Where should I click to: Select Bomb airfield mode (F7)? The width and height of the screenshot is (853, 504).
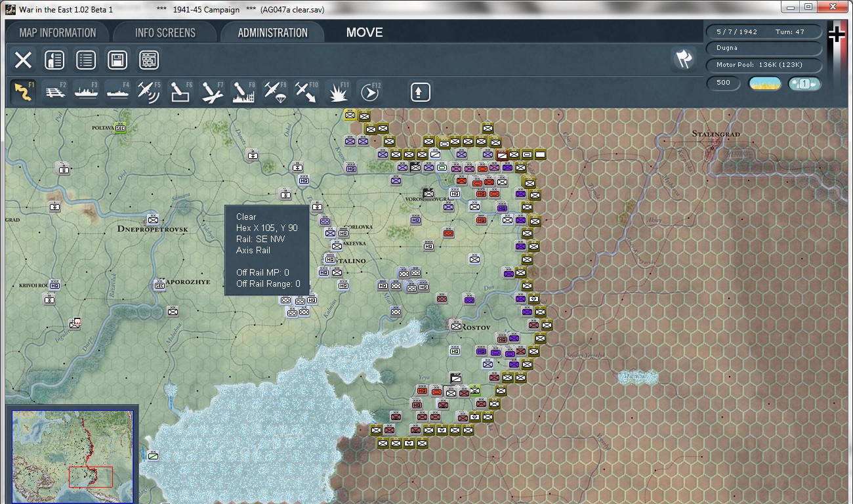click(x=212, y=92)
